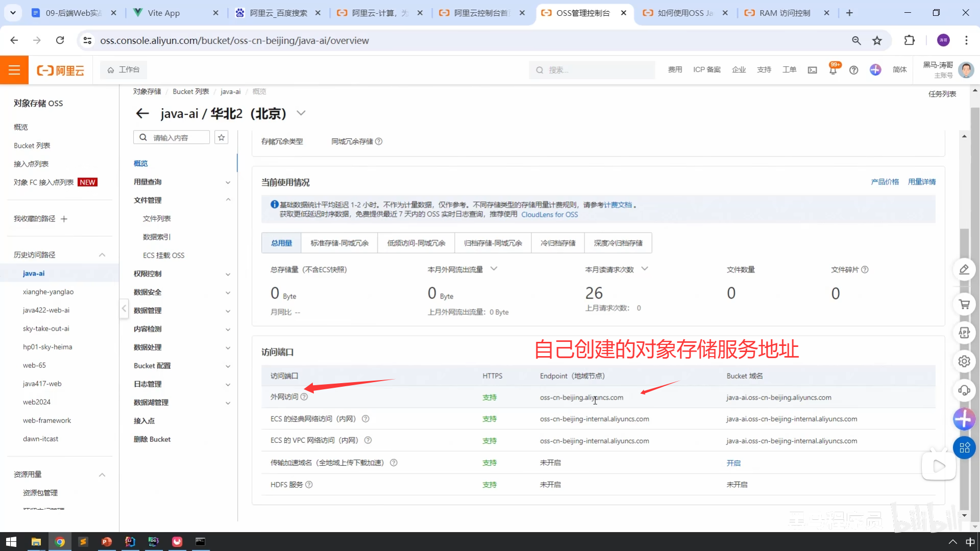Click the help question mark icon
The height and width of the screenshot is (551, 980).
(853, 70)
